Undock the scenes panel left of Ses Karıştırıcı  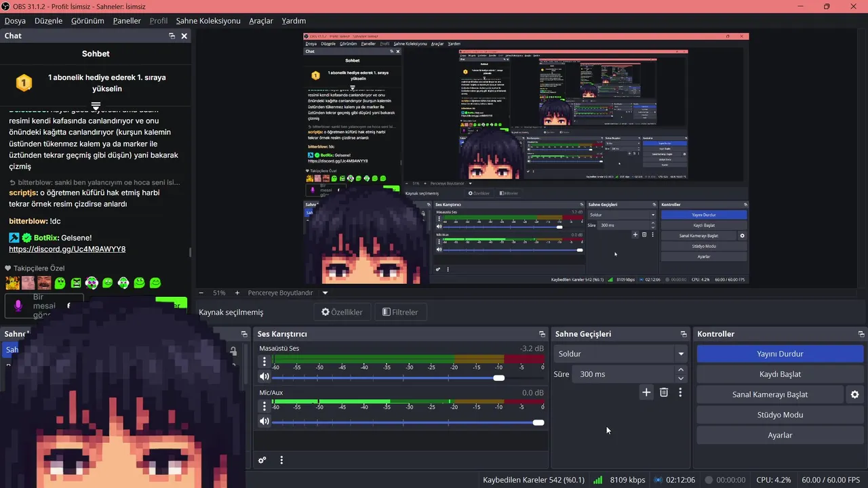tap(244, 334)
